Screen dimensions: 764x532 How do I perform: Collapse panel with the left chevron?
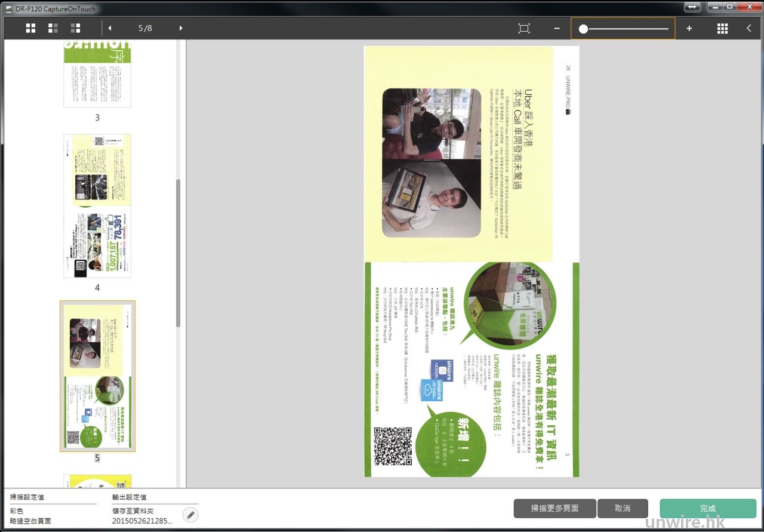(x=749, y=28)
